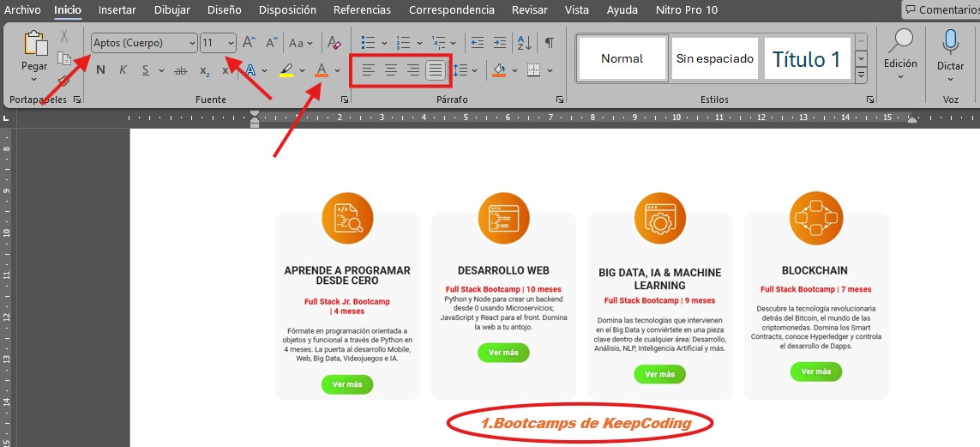Viewport: 980px width, 447px height.
Task: Toggle the show paragraph marks pilcrow icon
Action: click(549, 43)
